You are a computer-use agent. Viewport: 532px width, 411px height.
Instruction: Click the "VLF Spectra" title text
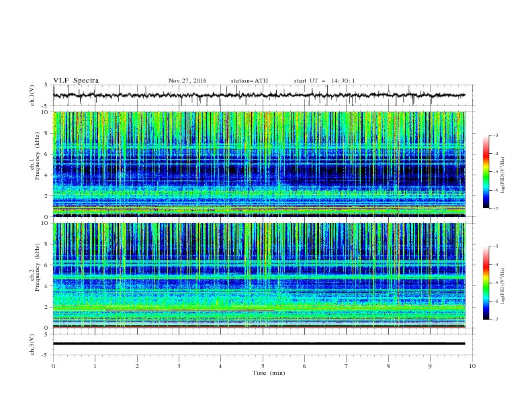click(x=76, y=81)
